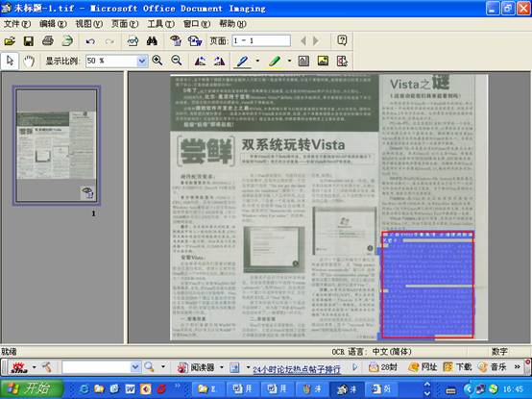Click the OCR eye icon on the thumbnail
The height and width of the screenshot is (399, 532).
click(x=87, y=193)
